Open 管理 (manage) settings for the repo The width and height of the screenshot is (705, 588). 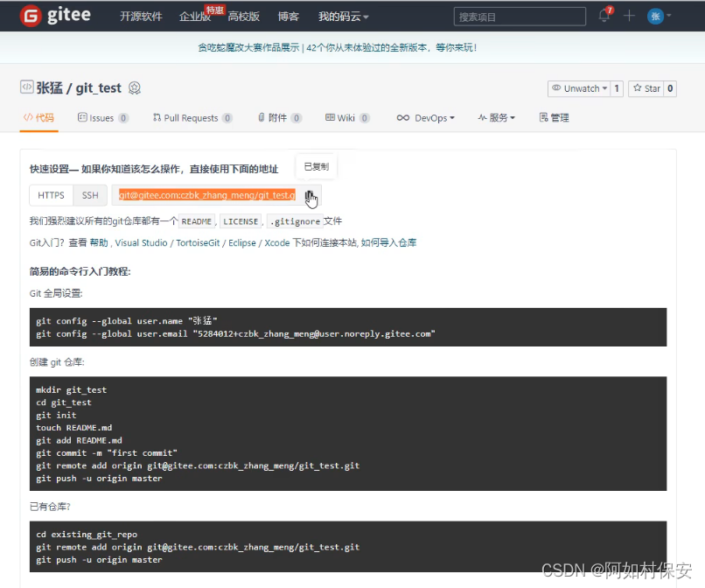point(553,117)
